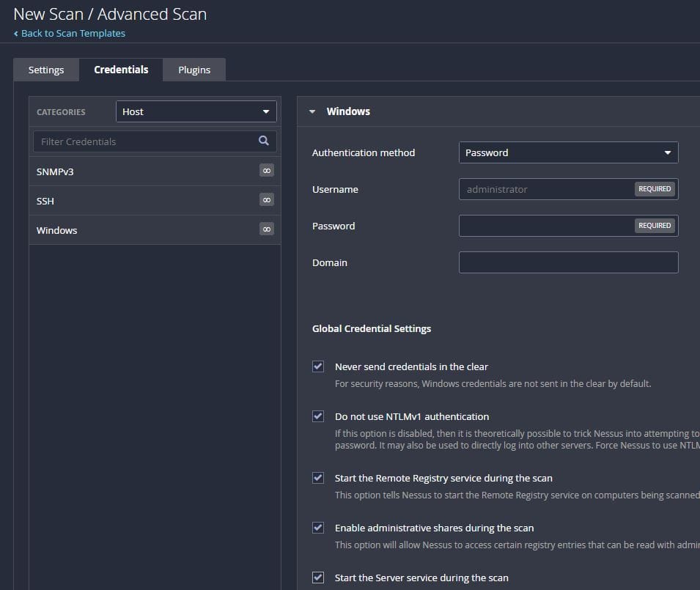Image resolution: width=700 pixels, height=590 pixels.
Task: Click the infinity icon next to SSH
Action: [x=267, y=200]
